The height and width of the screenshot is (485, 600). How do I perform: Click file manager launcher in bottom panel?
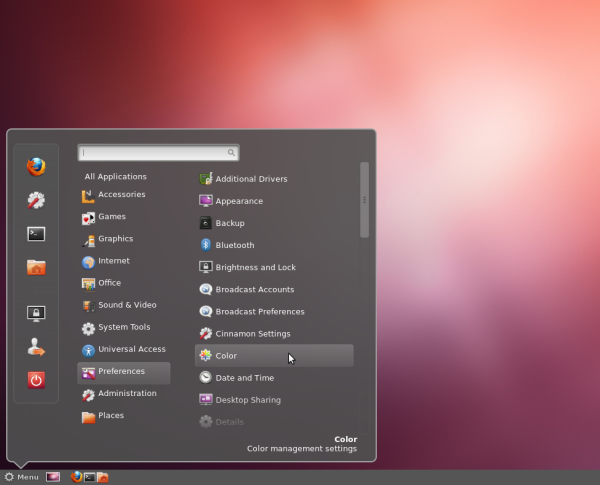(x=103, y=477)
